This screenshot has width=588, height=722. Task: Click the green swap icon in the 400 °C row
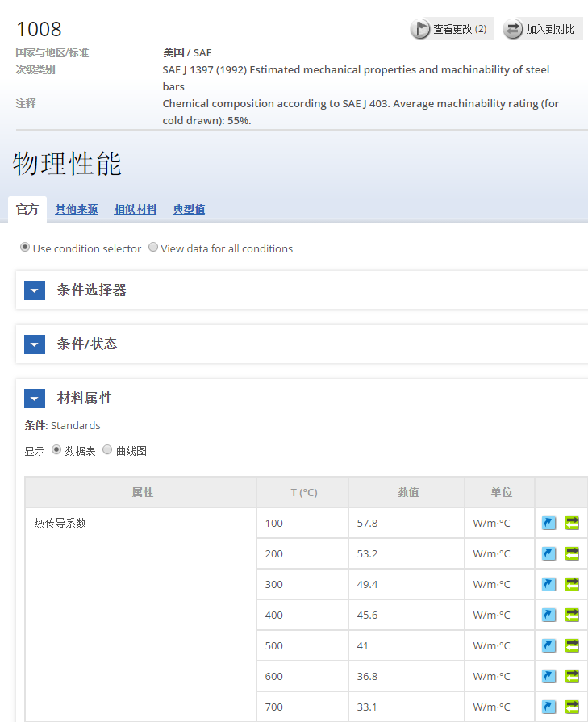[x=572, y=615]
